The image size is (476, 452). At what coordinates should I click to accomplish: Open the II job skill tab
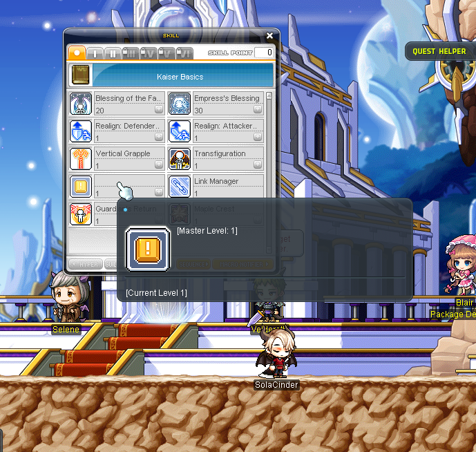pyautogui.click(x=113, y=53)
